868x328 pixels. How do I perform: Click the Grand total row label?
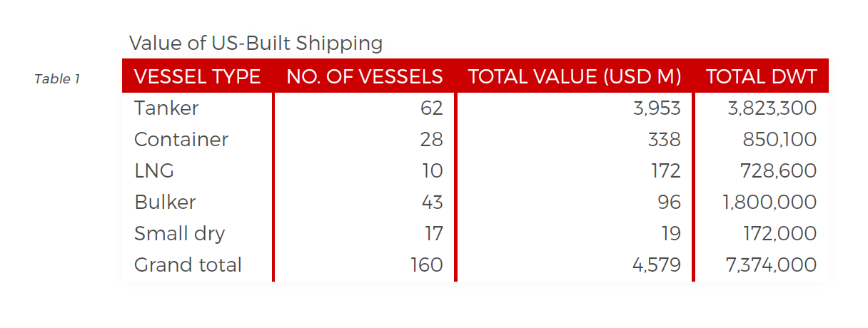[188, 265]
